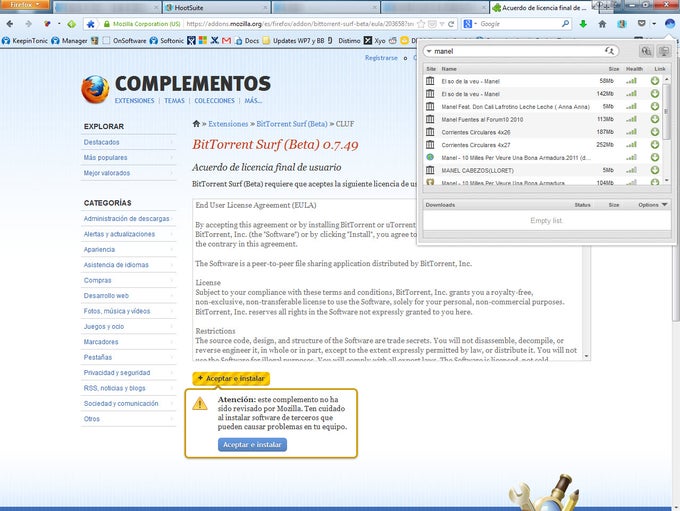Open the Updates WP7 y BB bookmark folder
680x511 pixels.
pos(293,41)
